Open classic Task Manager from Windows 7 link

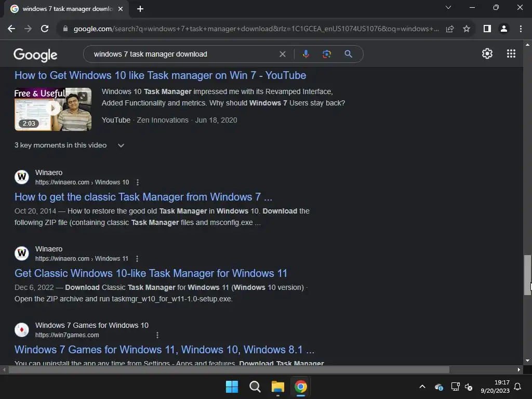143,197
